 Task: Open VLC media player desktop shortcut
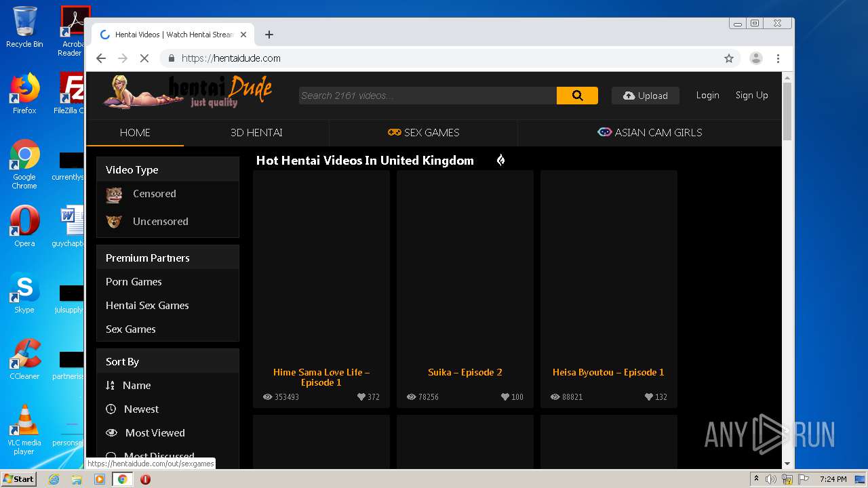24,430
